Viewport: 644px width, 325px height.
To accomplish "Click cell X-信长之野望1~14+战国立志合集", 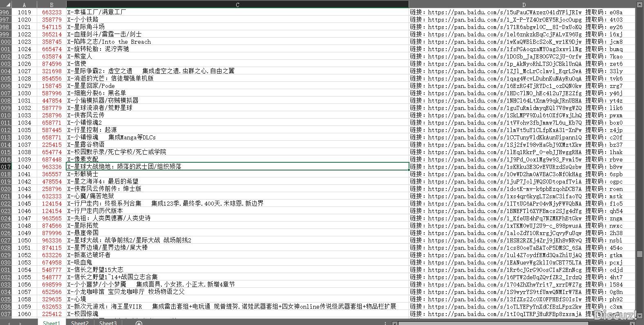I will pyautogui.click(x=237, y=277).
